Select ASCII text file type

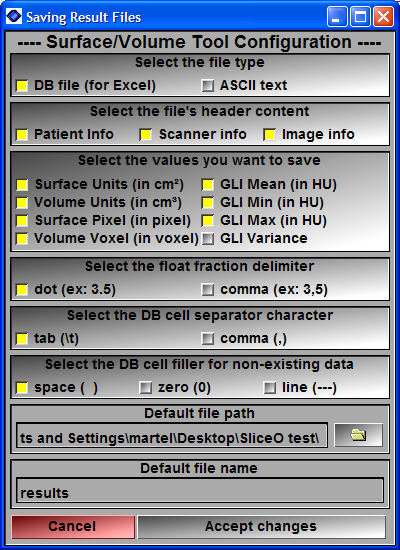click(x=208, y=85)
